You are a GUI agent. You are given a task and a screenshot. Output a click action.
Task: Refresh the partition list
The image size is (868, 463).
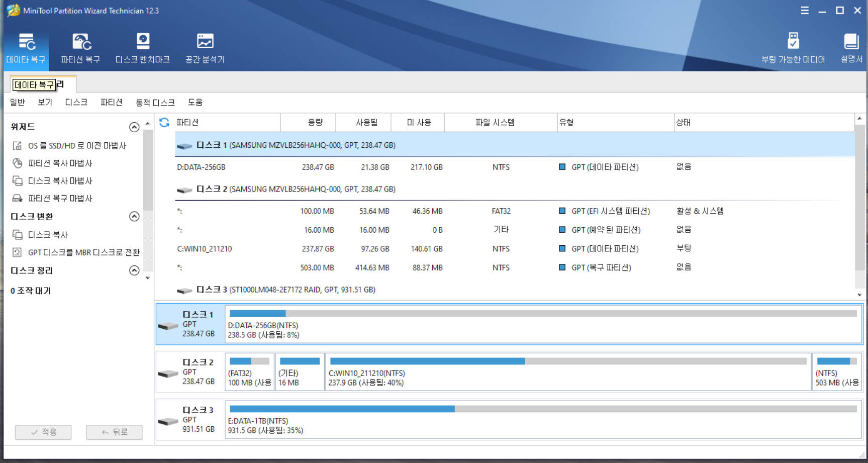click(164, 122)
